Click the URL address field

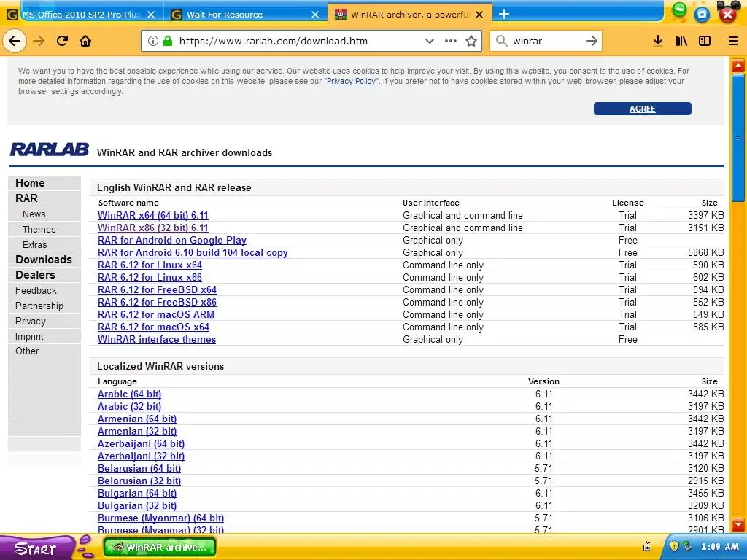tap(298, 41)
